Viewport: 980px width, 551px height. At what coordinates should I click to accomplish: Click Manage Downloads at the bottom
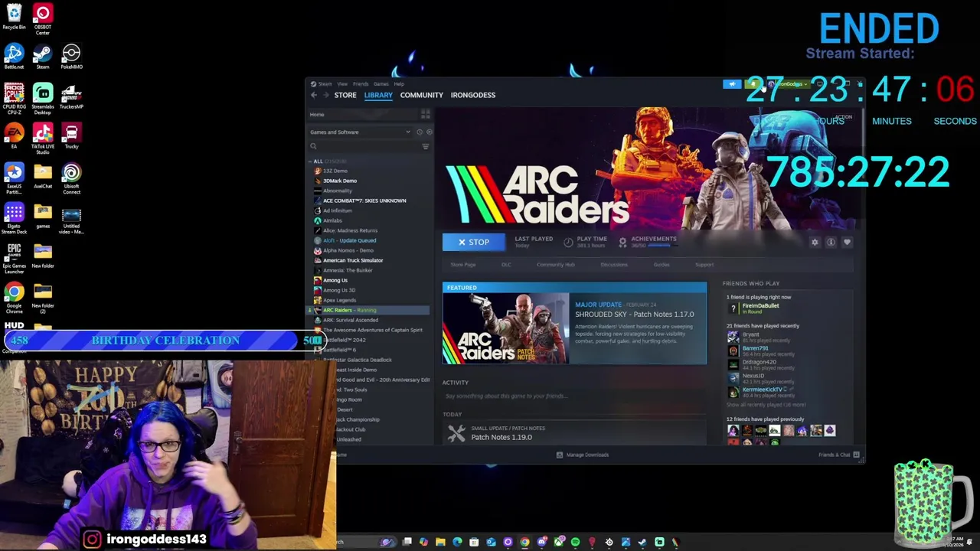point(583,455)
